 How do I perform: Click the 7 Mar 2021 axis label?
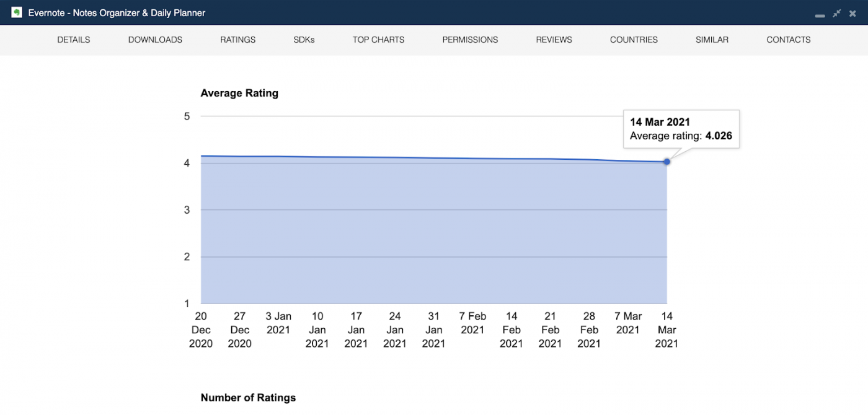coord(628,323)
